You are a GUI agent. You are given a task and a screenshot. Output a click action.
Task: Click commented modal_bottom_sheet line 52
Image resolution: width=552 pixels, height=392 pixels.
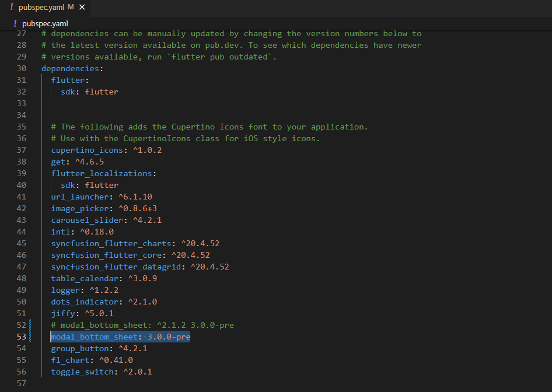point(142,325)
